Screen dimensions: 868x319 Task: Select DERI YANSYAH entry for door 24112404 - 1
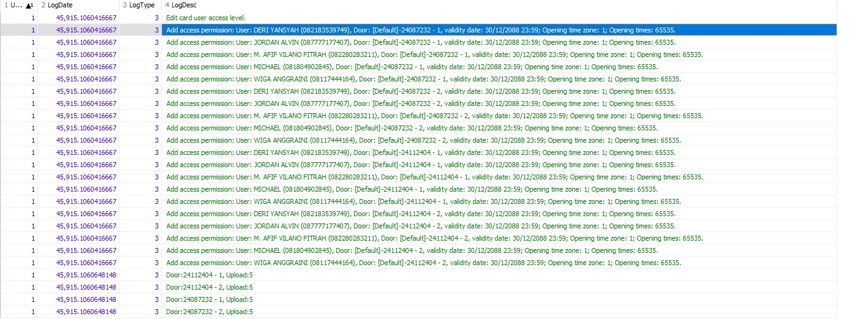pos(421,152)
